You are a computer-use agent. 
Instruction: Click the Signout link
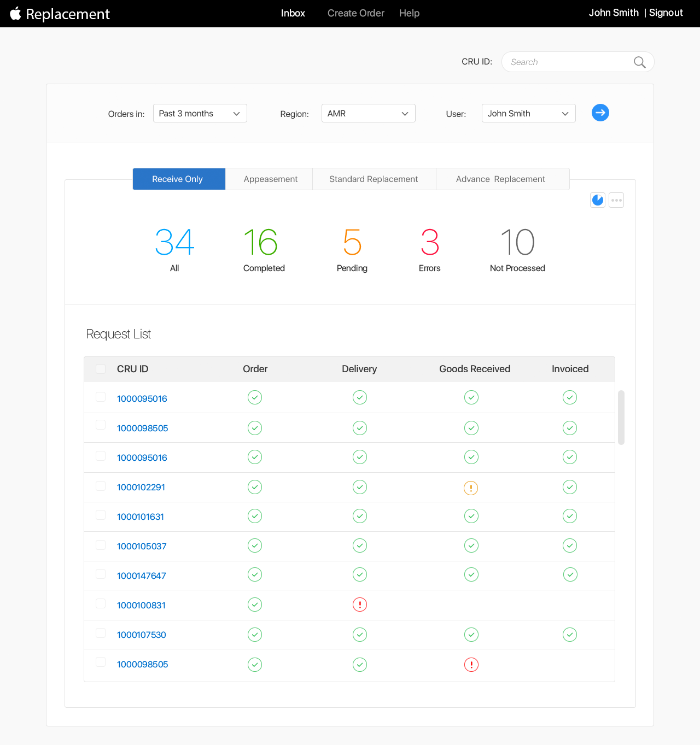point(666,13)
